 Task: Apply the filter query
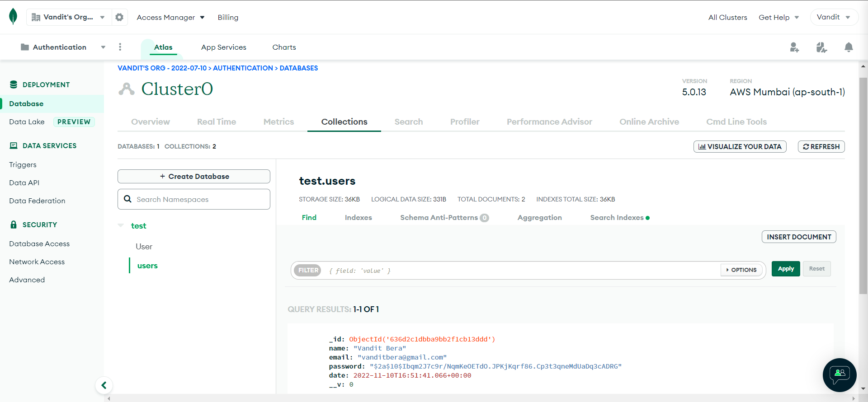[x=786, y=269]
